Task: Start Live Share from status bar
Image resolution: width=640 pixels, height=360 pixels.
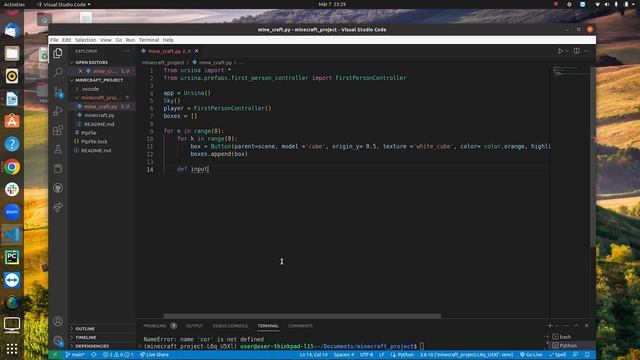Action: (154, 355)
